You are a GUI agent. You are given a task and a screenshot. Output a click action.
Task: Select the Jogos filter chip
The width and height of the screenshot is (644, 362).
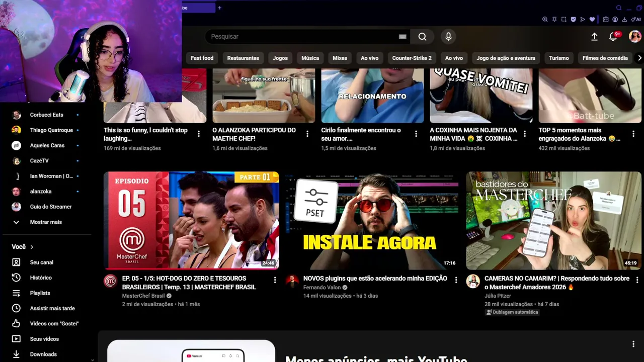(280, 58)
